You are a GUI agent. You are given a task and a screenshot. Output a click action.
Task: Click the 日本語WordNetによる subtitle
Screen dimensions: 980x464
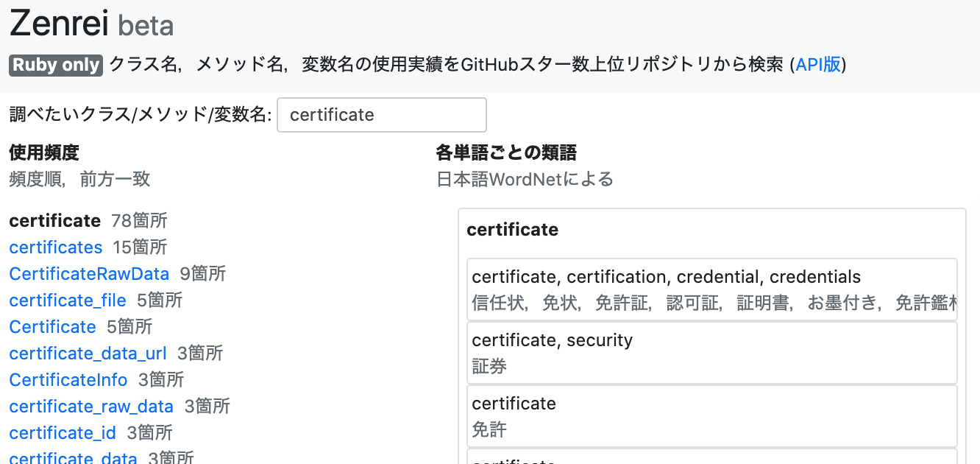click(x=525, y=179)
